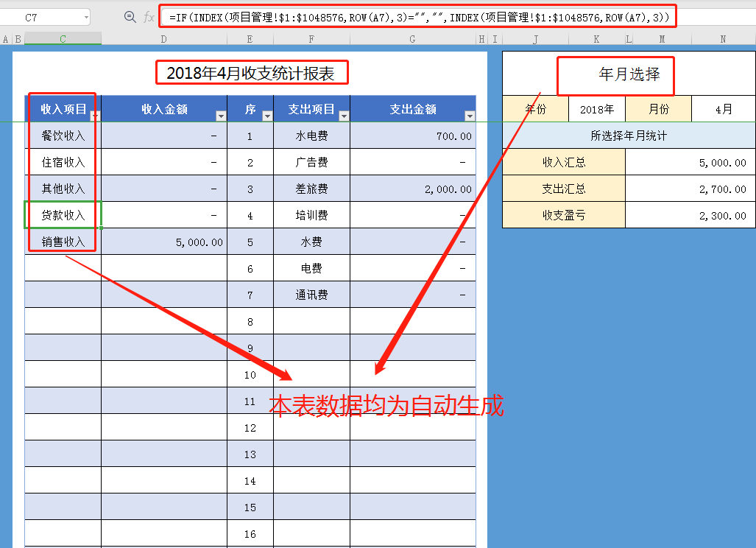
Task: Click the 其他收入 cell
Action: (x=63, y=189)
